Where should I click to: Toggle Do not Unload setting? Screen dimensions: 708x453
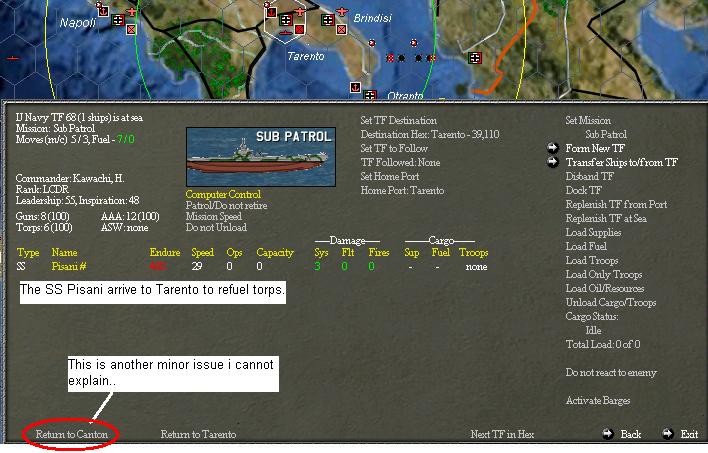click(216, 227)
